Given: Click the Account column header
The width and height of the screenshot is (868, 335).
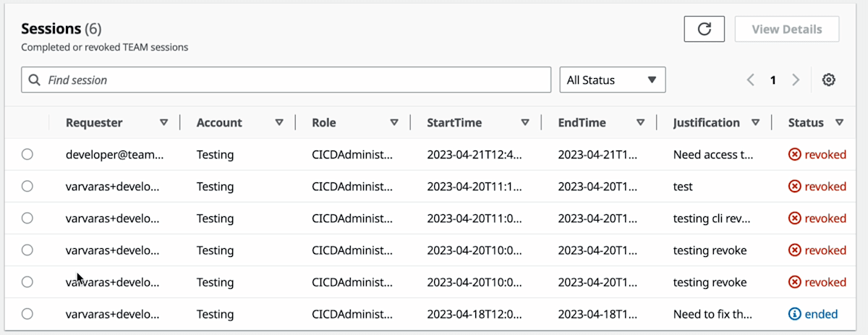Looking at the screenshot, I should pos(219,122).
